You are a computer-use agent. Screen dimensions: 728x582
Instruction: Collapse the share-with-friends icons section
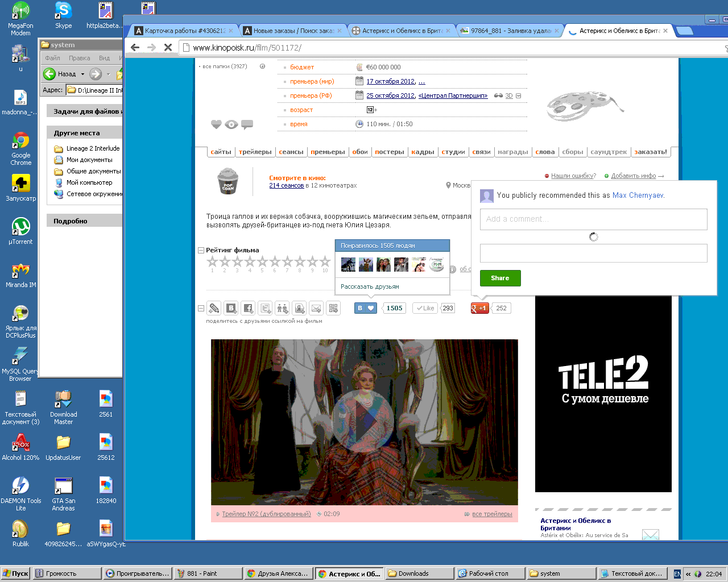201,308
